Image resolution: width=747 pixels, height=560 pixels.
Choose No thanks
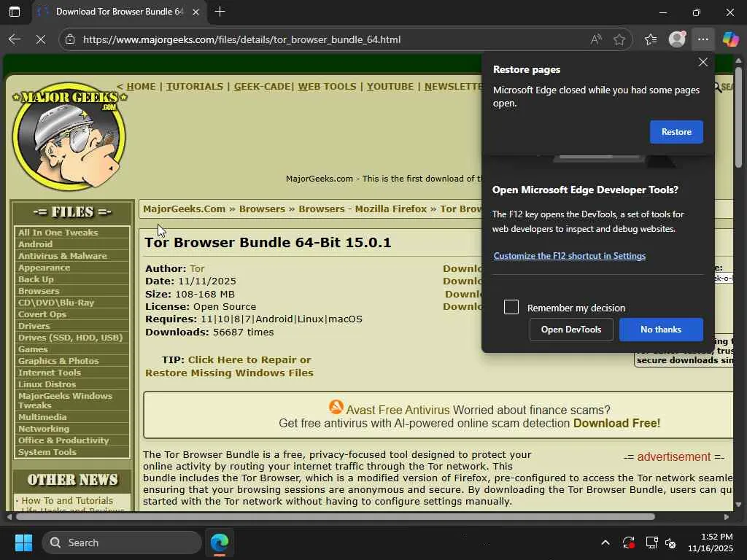pos(661,330)
